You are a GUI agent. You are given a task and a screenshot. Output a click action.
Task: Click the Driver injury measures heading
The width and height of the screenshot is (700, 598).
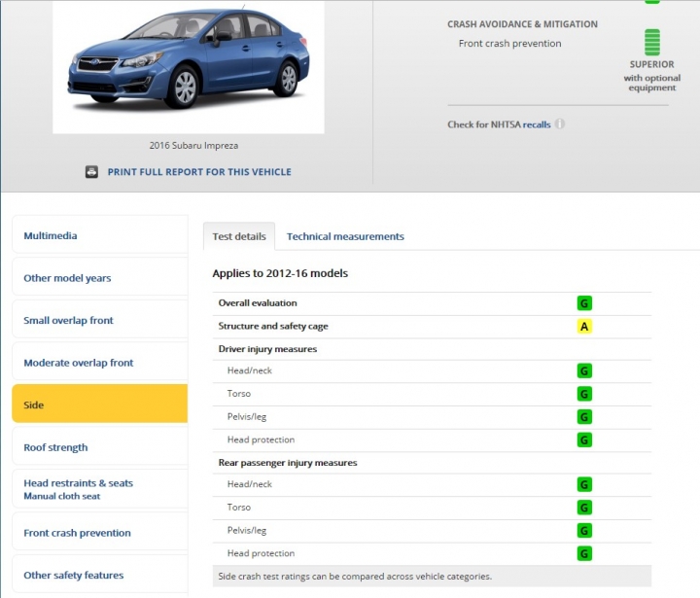coord(267,349)
